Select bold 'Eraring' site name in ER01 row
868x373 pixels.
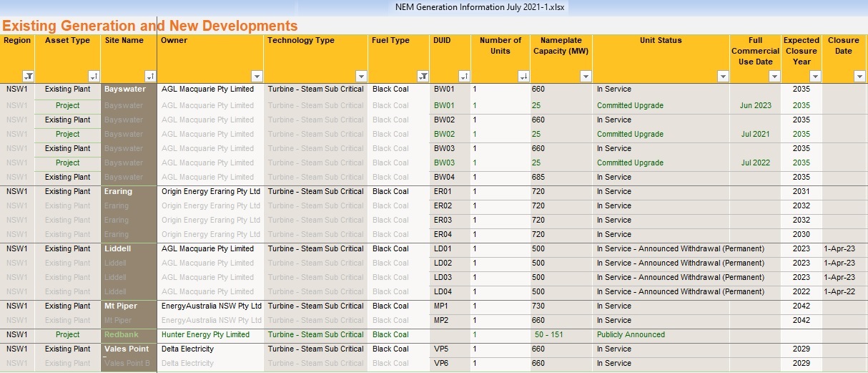click(129, 191)
